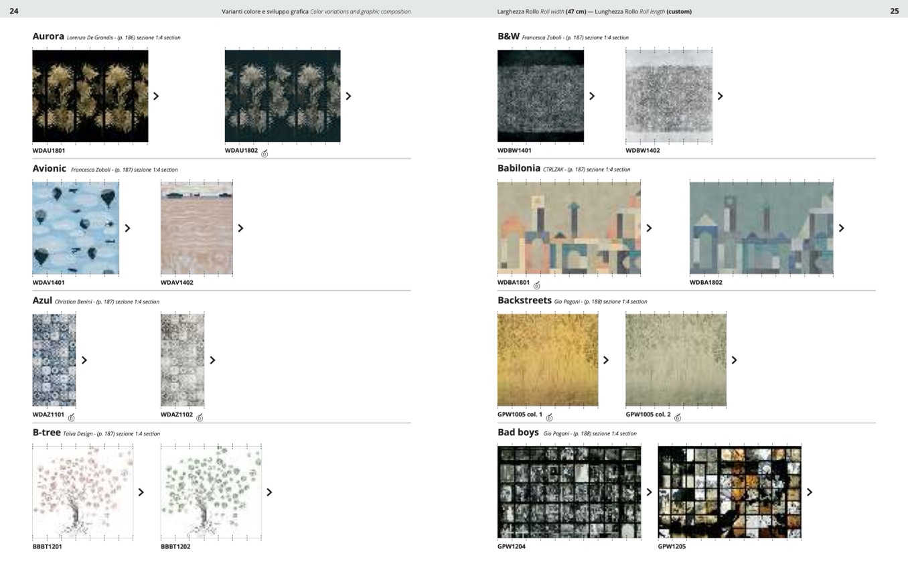This screenshot has width=908, height=588.
Task: Click the round symbol beside code WDAZ1102
Action: point(200,417)
